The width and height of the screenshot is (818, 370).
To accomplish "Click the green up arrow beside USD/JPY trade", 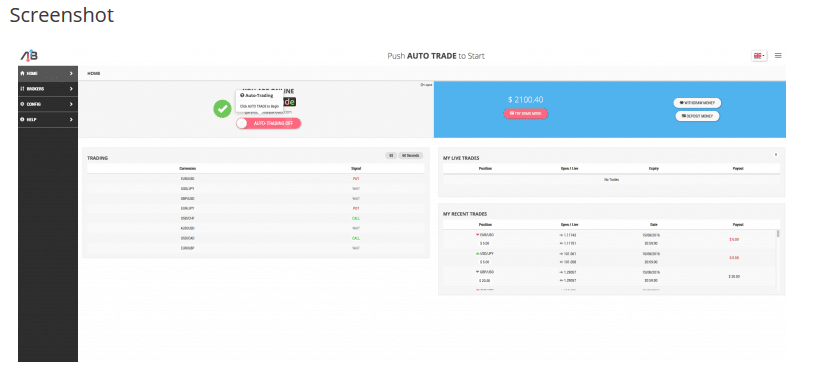I will coord(477,254).
